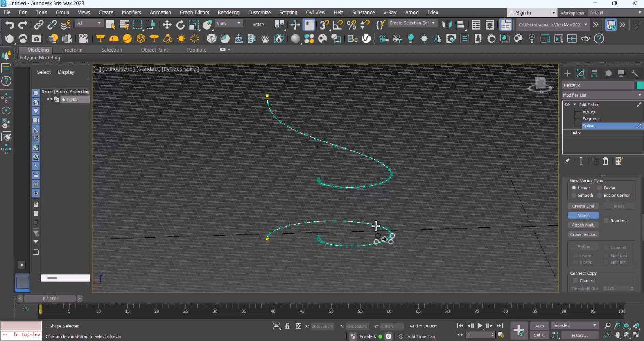Open the Graph Editors menu
This screenshot has height=341, width=644.
point(194,13)
